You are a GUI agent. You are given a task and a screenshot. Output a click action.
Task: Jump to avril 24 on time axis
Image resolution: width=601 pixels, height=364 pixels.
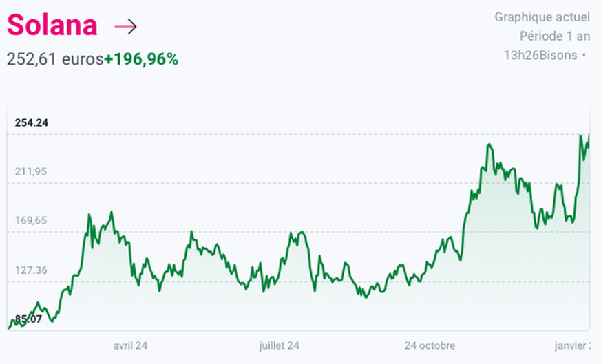point(130,345)
